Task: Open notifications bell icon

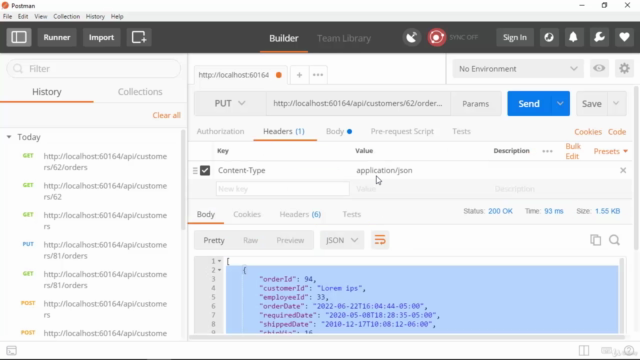Action: (x=573, y=37)
